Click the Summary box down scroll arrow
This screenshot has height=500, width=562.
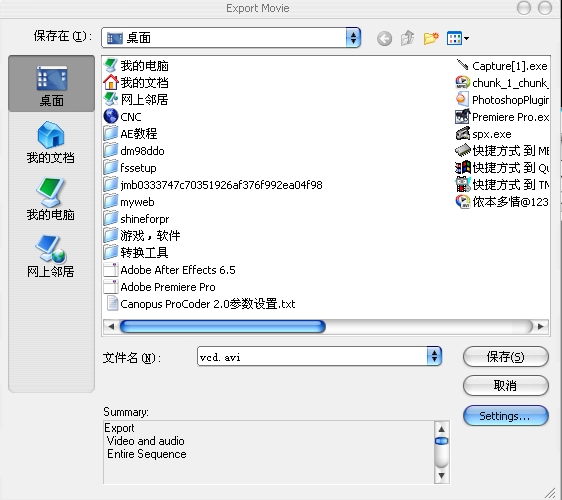click(442, 476)
